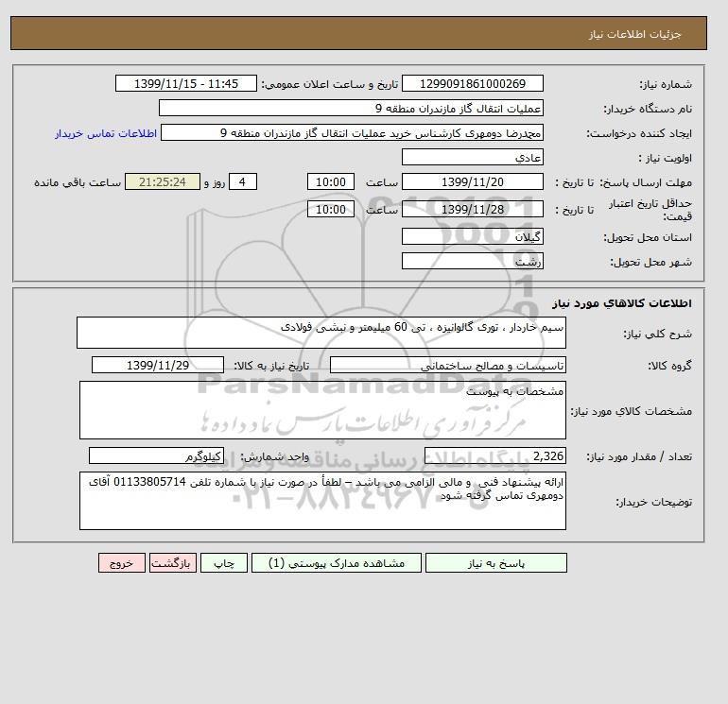
Task: Click the label تاریخ و ساعت اعلان عمومی
Action: click(330, 84)
